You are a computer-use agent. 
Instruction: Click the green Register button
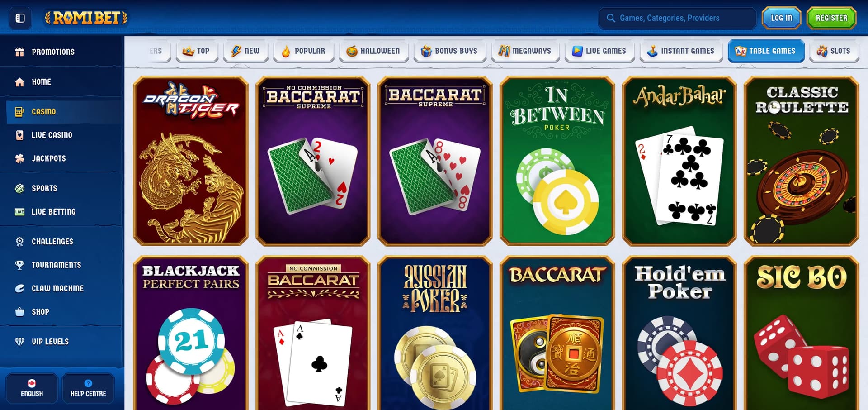click(x=831, y=18)
